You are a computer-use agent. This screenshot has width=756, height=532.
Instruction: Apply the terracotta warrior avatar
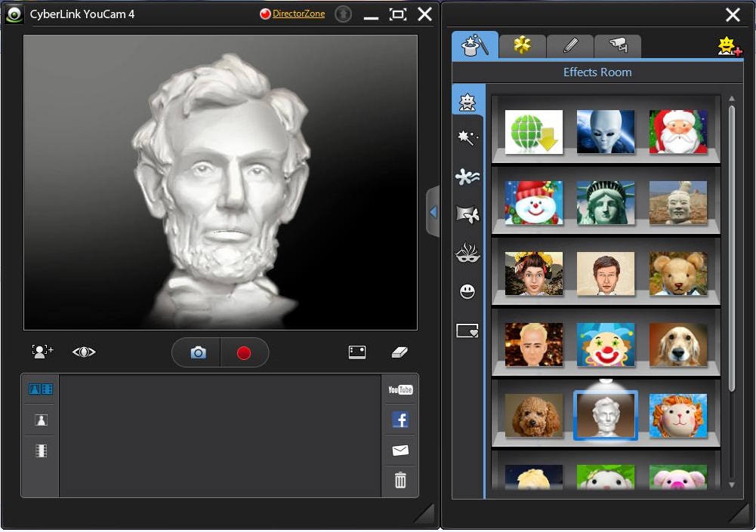[x=678, y=203]
